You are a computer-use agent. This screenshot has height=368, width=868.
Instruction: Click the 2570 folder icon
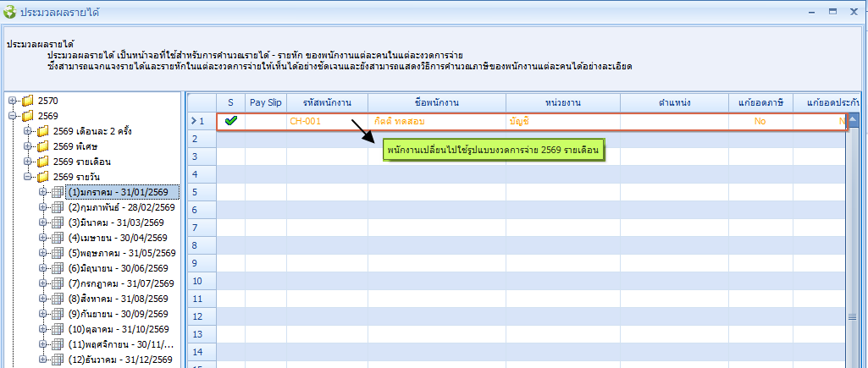click(x=27, y=101)
